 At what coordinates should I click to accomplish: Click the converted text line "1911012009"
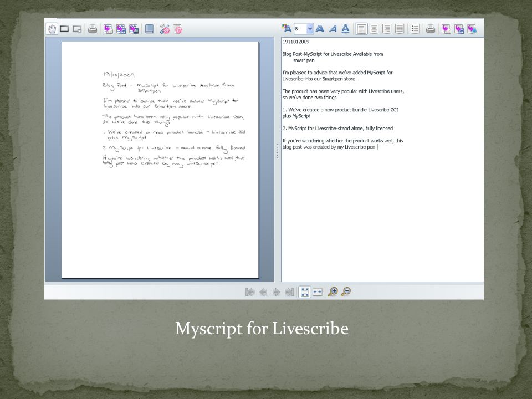tap(296, 42)
